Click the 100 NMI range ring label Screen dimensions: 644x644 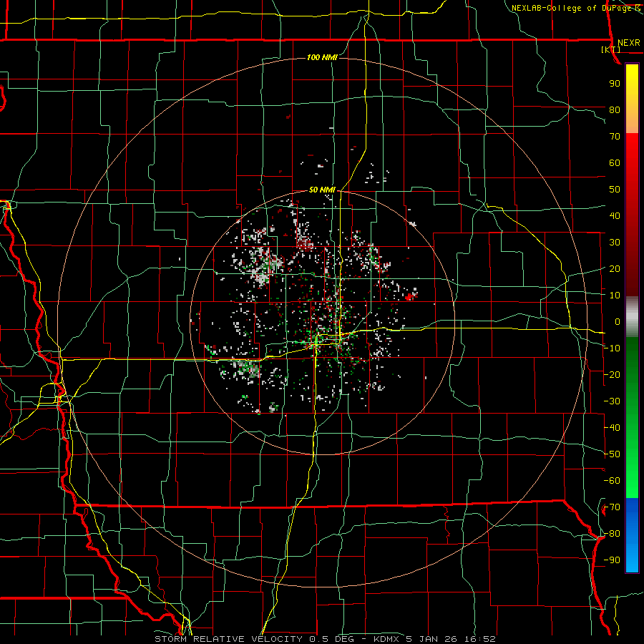coord(322,57)
